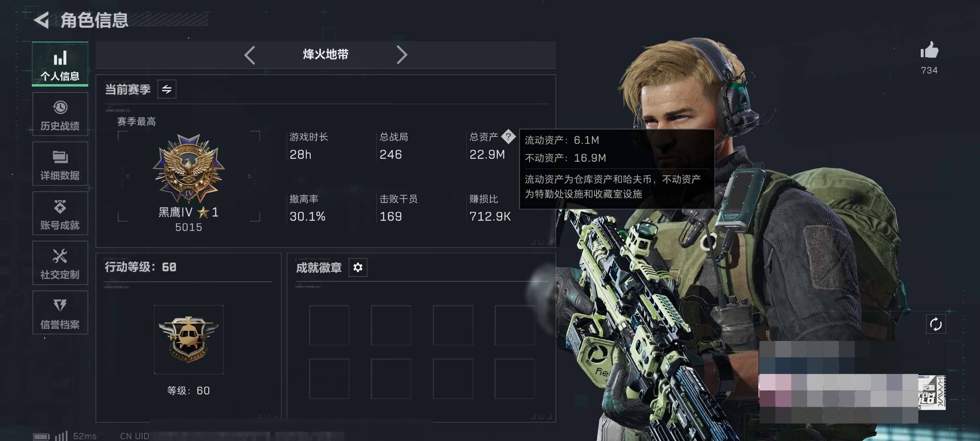The image size is (980, 441).
Task: Toggle the 当前赛季 season swap button
Action: click(167, 89)
